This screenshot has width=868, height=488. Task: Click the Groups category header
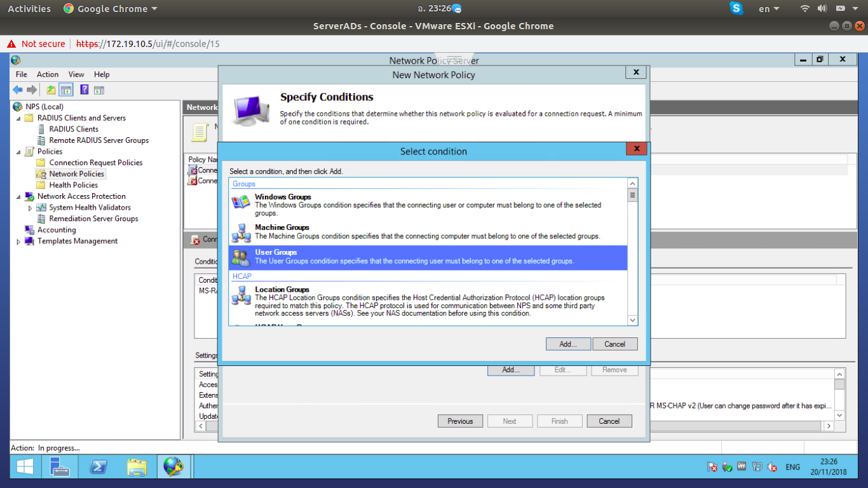(244, 184)
